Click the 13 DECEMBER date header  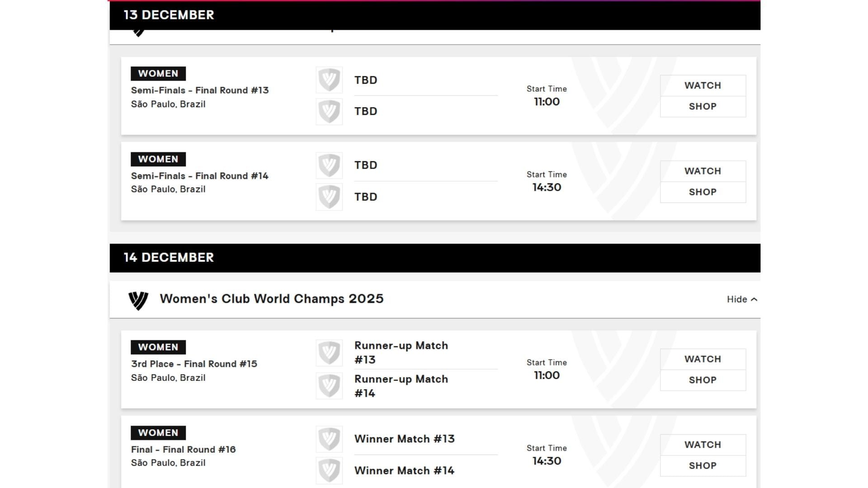point(169,15)
